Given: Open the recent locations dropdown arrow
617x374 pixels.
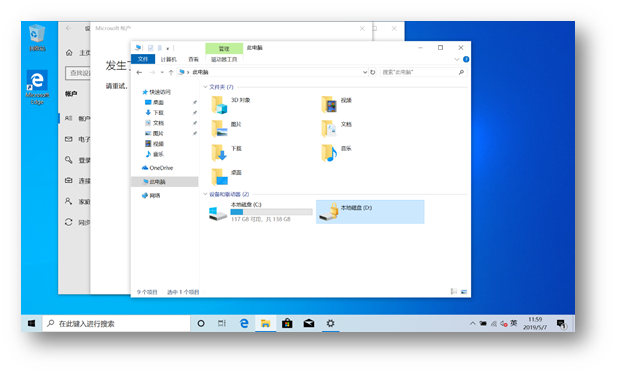Looking at the screenshot, I should 162,72.
